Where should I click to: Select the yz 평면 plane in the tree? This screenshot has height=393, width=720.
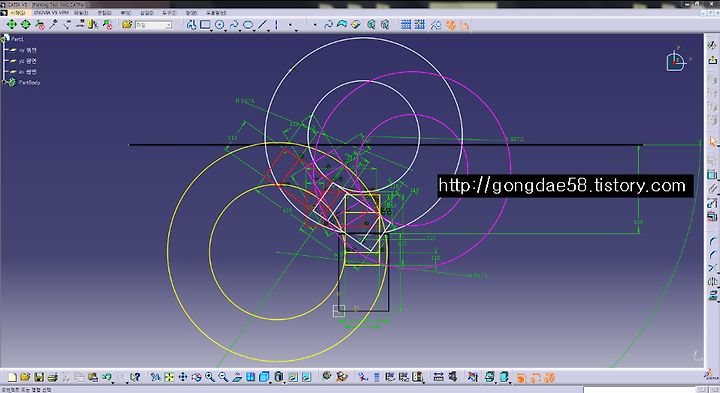[x=27, y=61]
